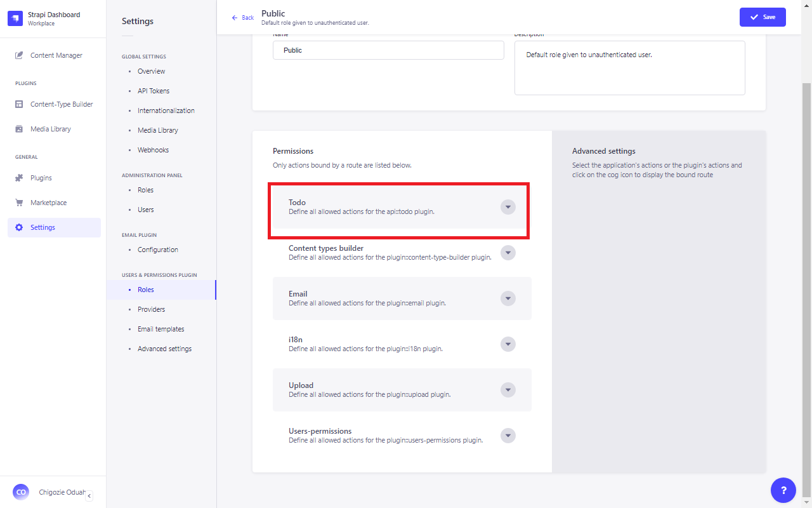
Task: Open Plugins puzzle piece icon
Action: (19, 178)
